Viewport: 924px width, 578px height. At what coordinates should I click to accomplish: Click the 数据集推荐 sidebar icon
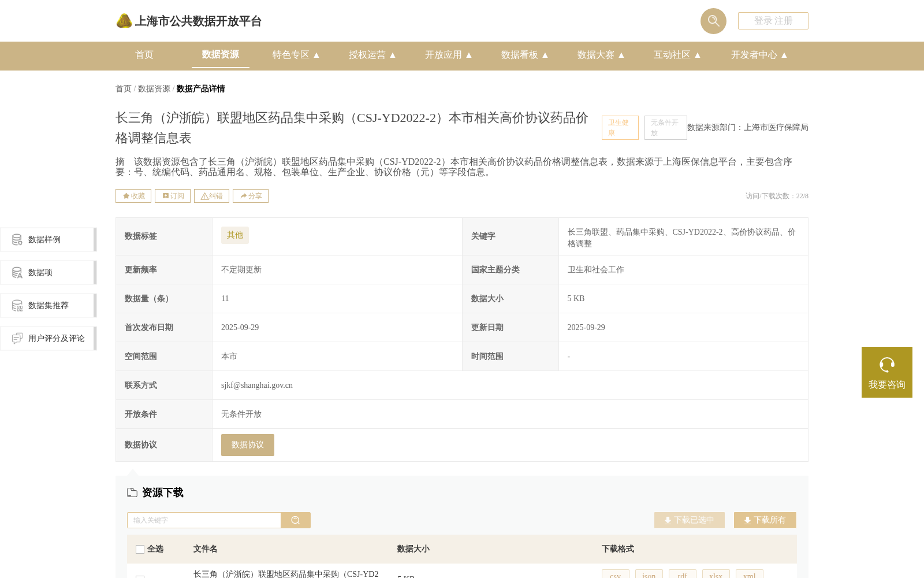[17, 305]
